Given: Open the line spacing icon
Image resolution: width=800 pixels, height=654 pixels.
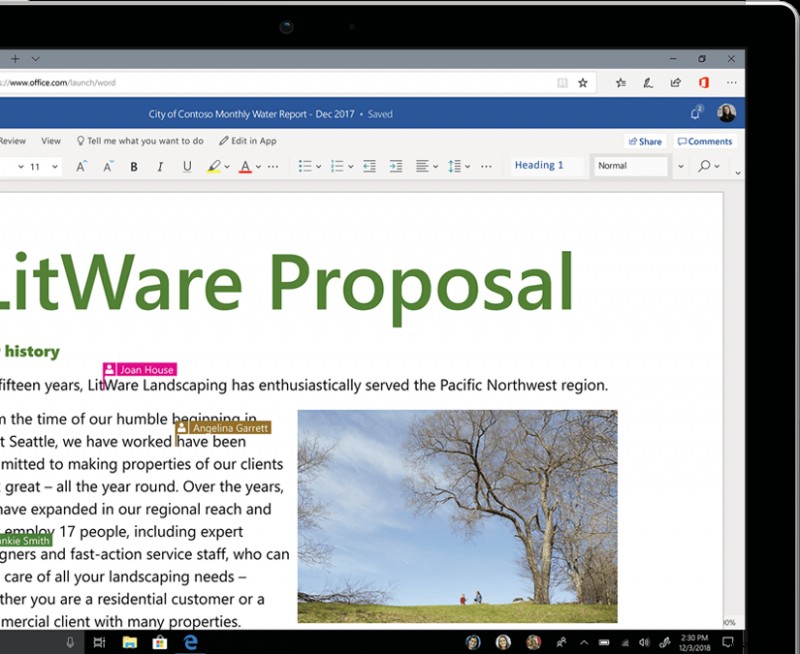Looking at the screenshot, I should click(455, 165).
